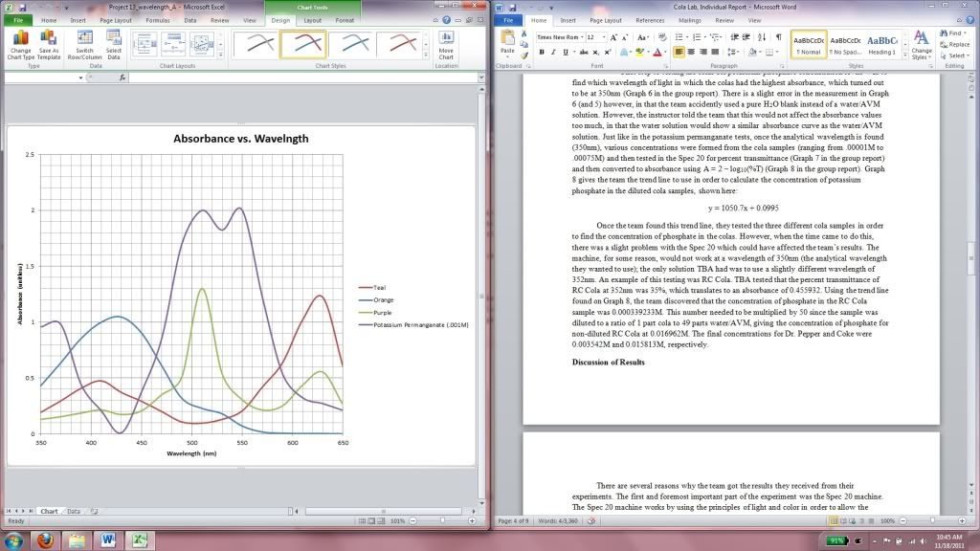Toggle Align Right in Word
Screen dimensions: 980x551
pos(703,52)
